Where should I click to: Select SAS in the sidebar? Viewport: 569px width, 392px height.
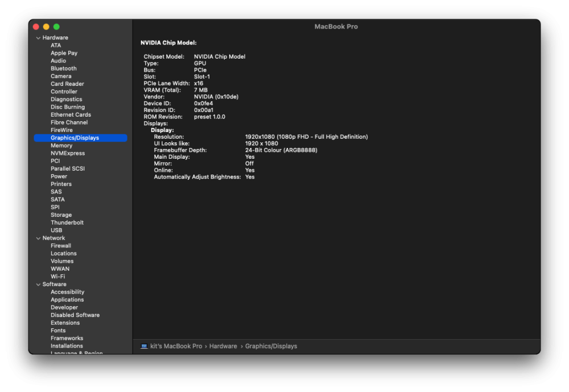click(56, 192)
